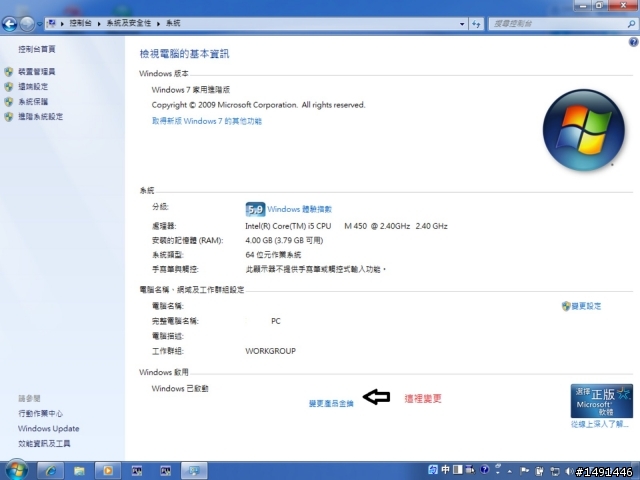Open the 從線上深入了解 link
The image size is (640, 480).
pos(599,424)
